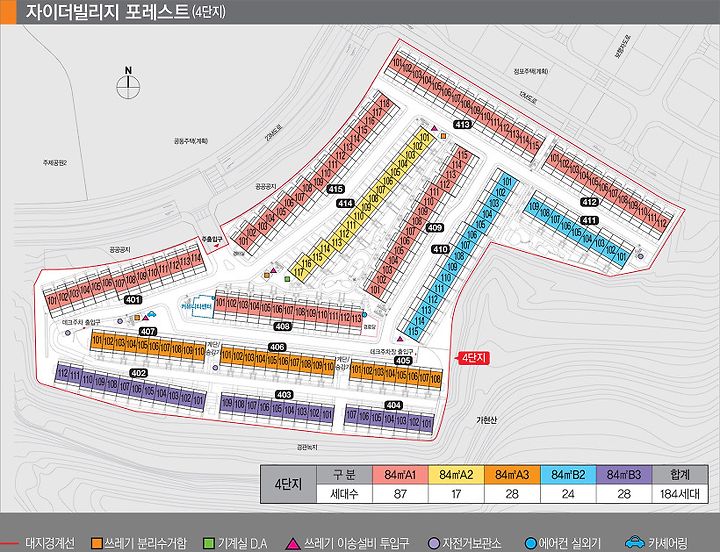Click unit 115 in building 410

[414, 331]
